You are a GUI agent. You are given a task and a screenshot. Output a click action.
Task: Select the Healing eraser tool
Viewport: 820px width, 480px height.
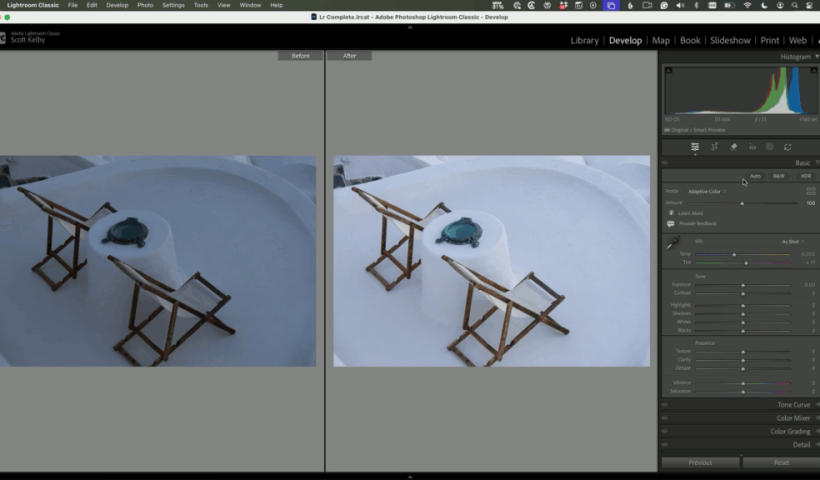(x=733, y=147)
